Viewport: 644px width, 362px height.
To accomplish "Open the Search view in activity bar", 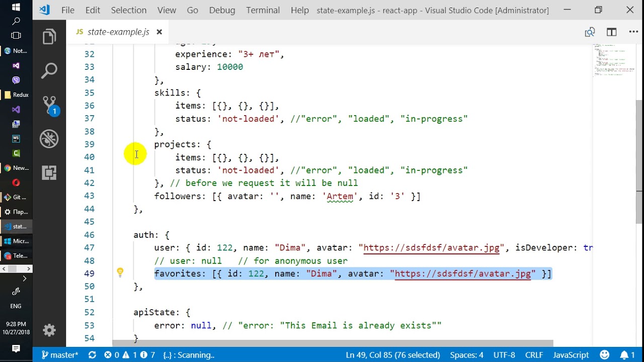I will (x=49, y=70).
